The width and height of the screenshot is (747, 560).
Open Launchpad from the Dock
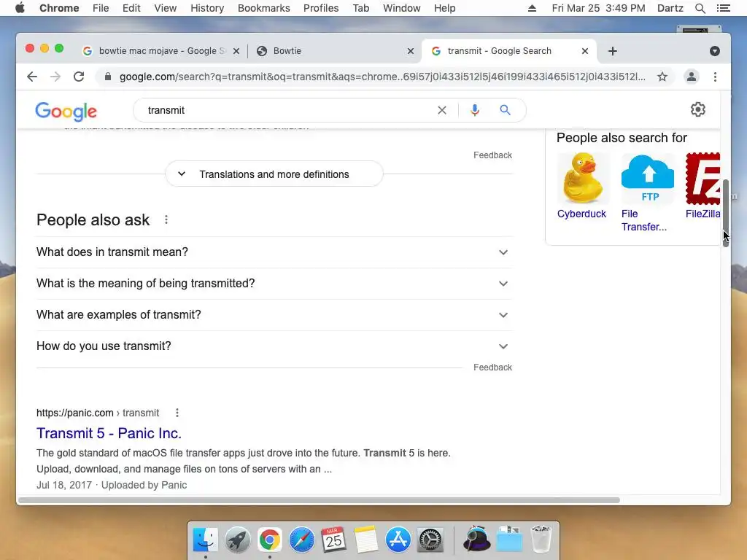pos(237,540)
